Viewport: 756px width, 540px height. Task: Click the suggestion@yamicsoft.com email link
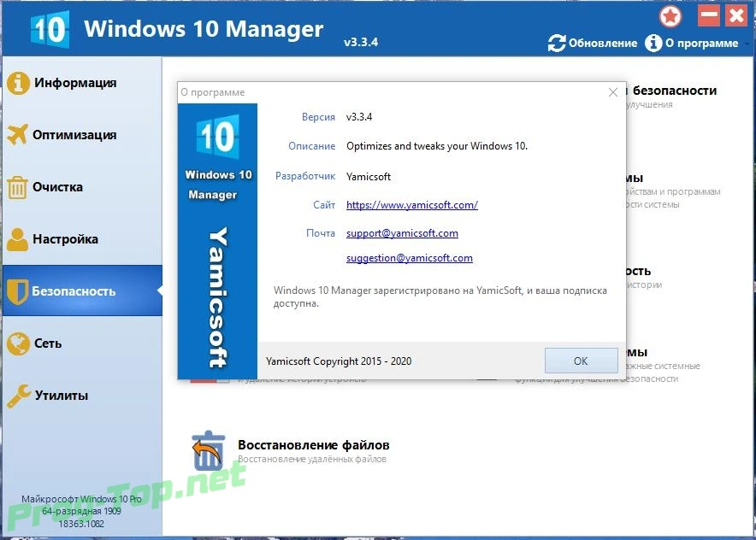coord(410,258)
